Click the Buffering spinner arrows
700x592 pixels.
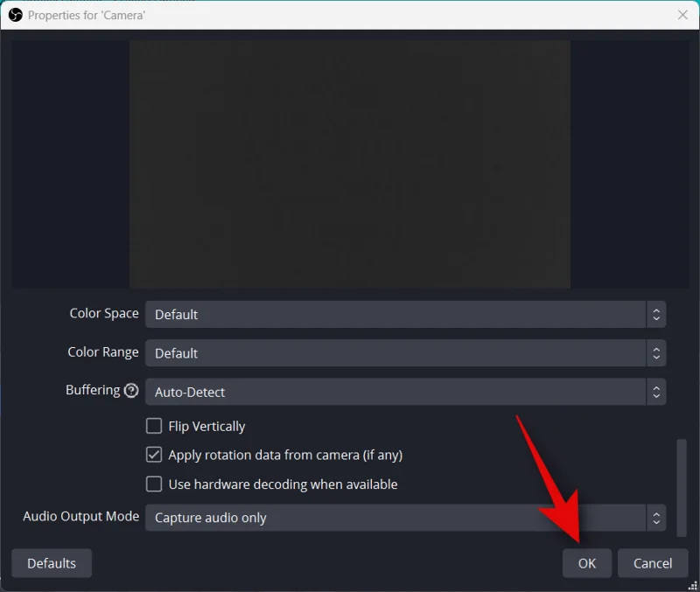click(x=656, y=392)
